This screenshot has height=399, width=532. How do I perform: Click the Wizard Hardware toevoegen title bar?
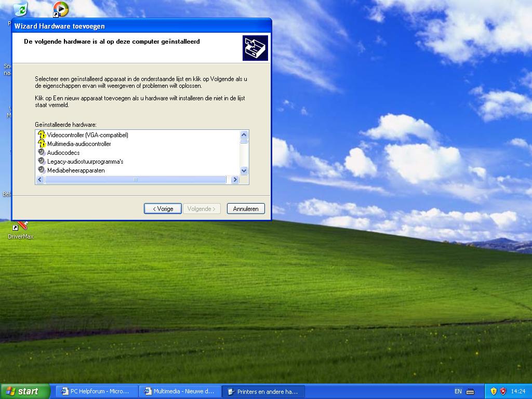point(141,26)
